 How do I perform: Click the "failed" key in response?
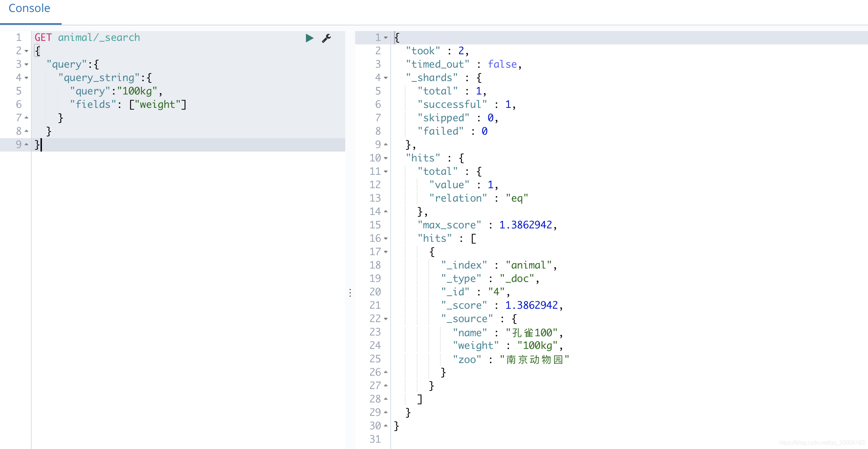point(441,131)
